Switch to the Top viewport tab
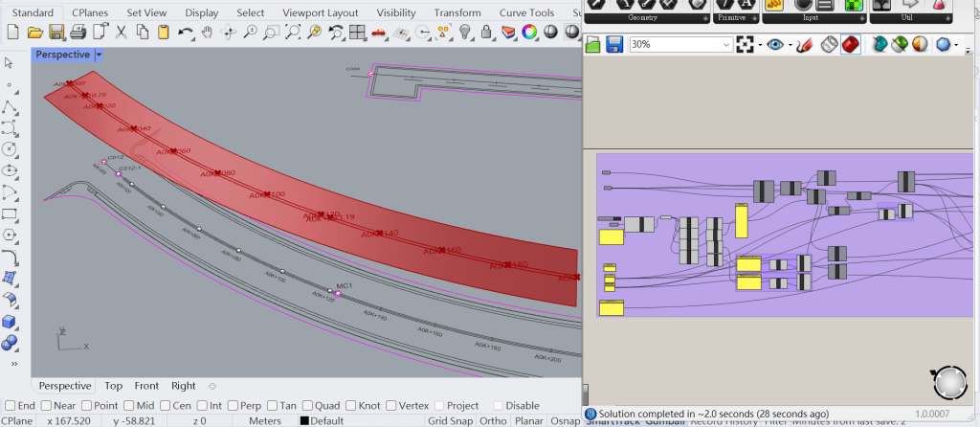Screen dimensions: 980x427 coord(113,386)
